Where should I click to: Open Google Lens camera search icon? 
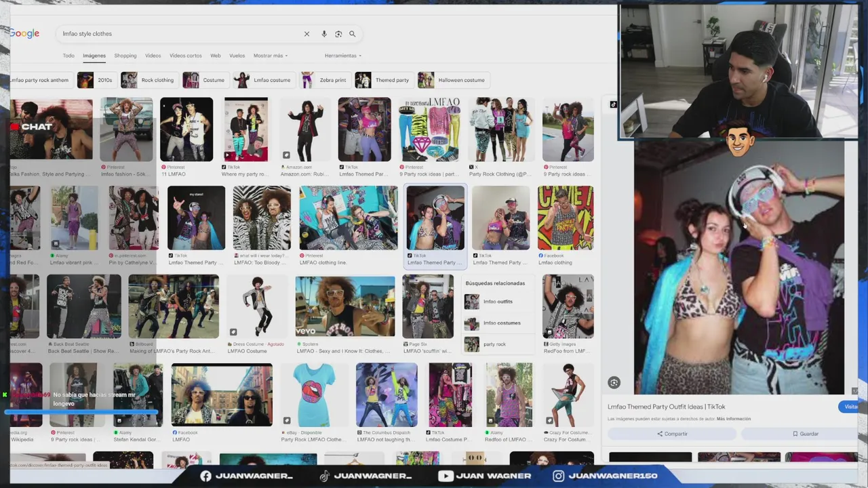338,34
